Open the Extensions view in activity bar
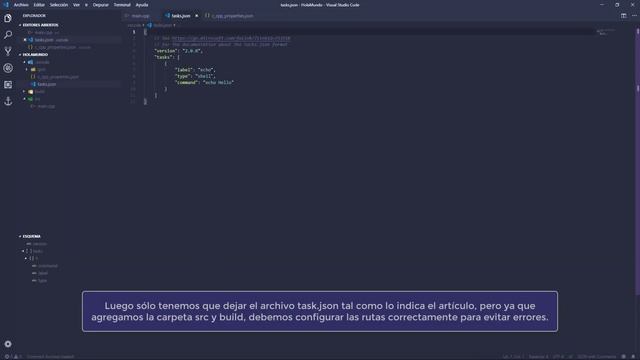This screenshot has height=360, width=640. (x=8, y=84)
